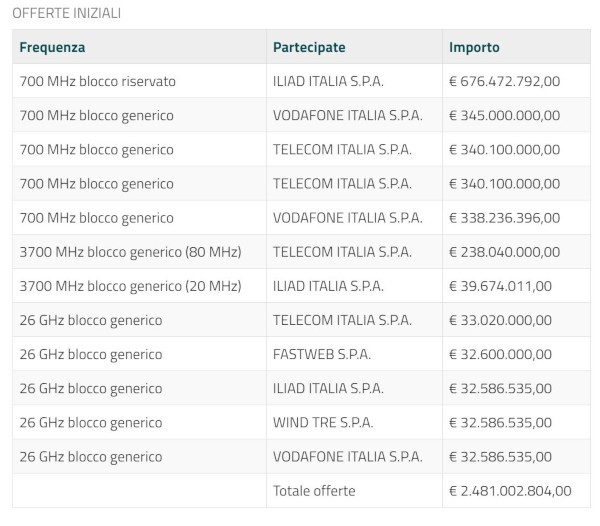
Task: Click the Frequenza column header
Action: [x=52, y=47]
